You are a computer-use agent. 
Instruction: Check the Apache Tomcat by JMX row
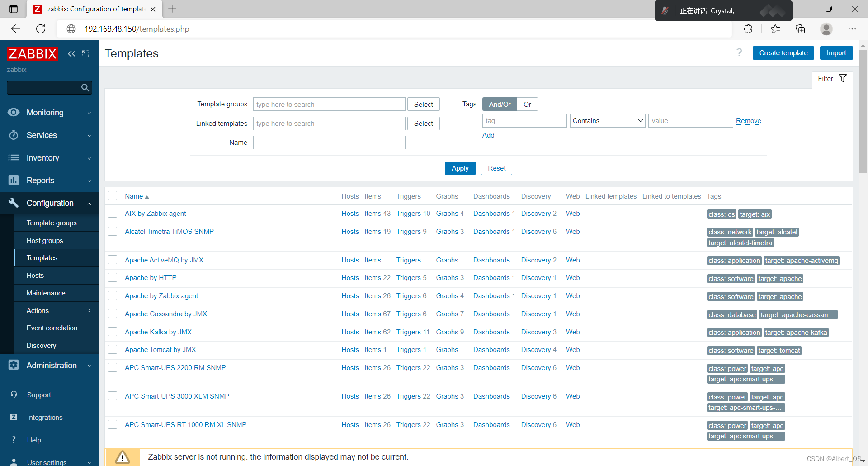click(113, 349)
